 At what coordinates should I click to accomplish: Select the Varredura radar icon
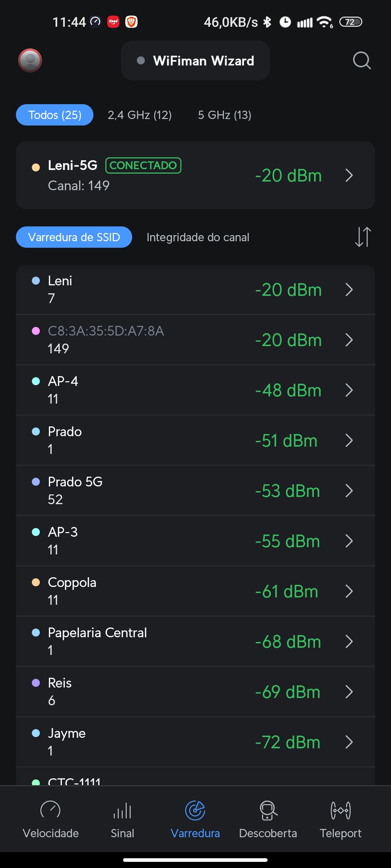coord(195,810)
